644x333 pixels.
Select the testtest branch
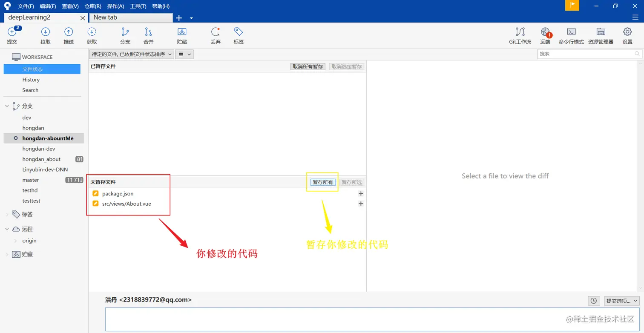(x=31, y=201)
